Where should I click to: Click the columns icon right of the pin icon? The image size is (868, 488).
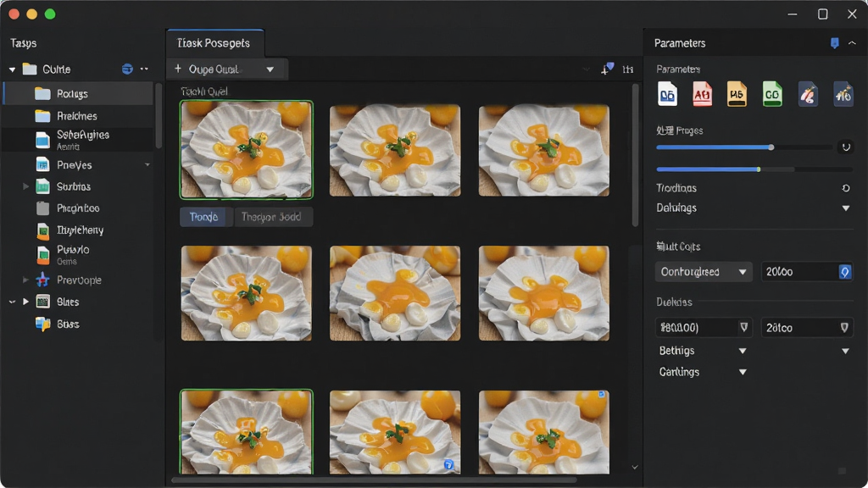click(628, 69)
